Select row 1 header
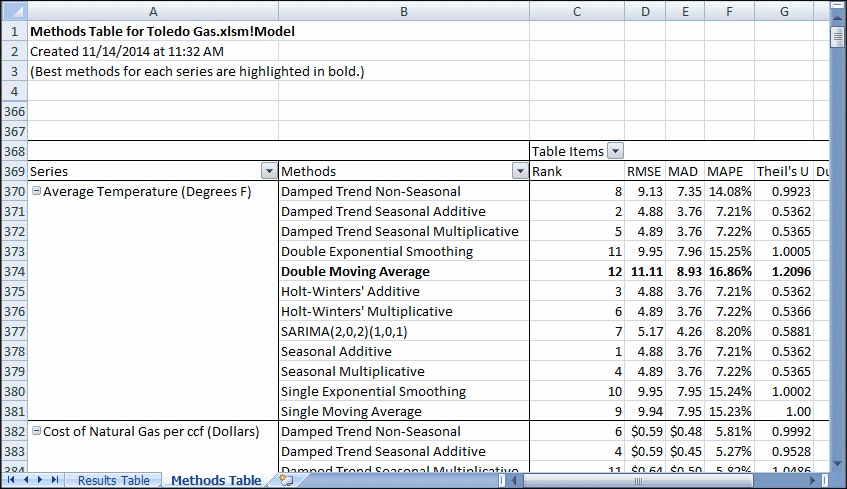This screenshot has width=847, height=489. click(x=14, y=31)
